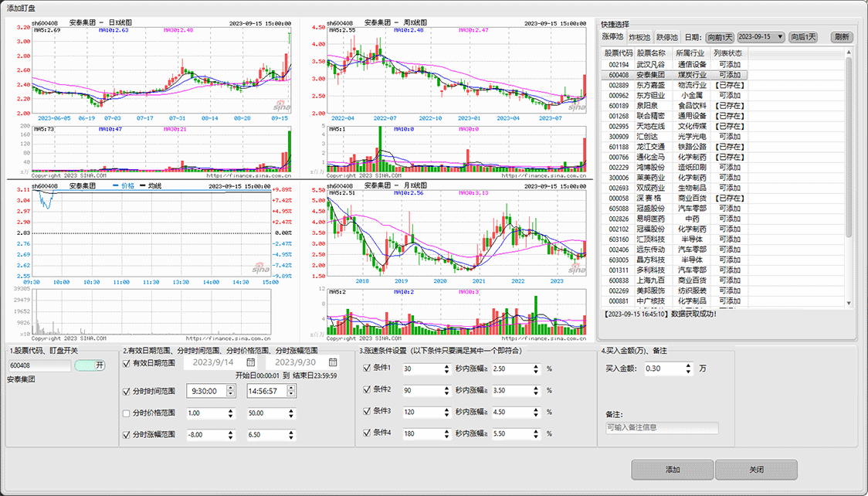Switch to the 炸板池 tab

click(639, 37)
